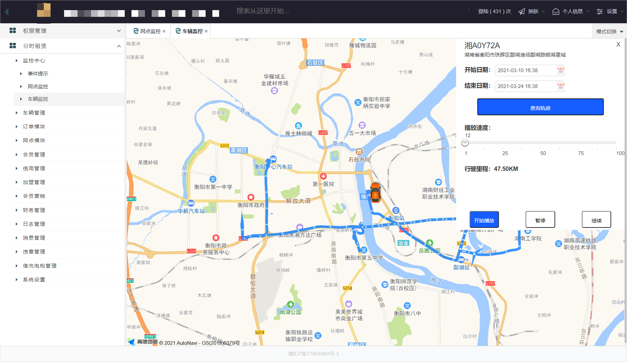
Task: Close the vehicle track panel with X
Action: click(x=618, y=44)
